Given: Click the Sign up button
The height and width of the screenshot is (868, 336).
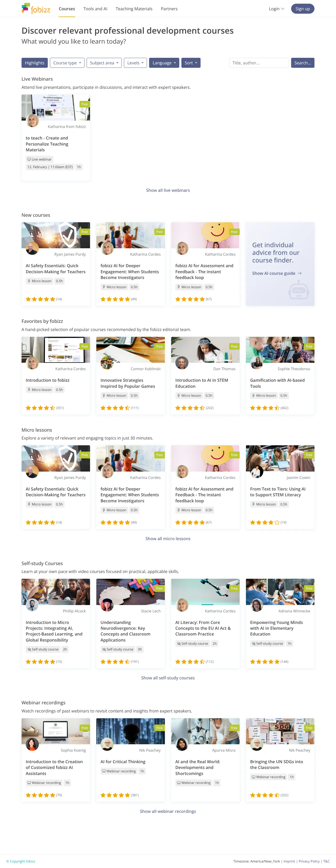Looking at the screenshot, I should (303, 9).
